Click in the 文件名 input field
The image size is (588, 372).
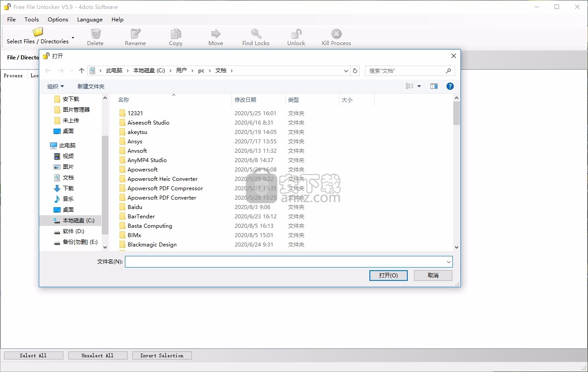tap(285, 262)
